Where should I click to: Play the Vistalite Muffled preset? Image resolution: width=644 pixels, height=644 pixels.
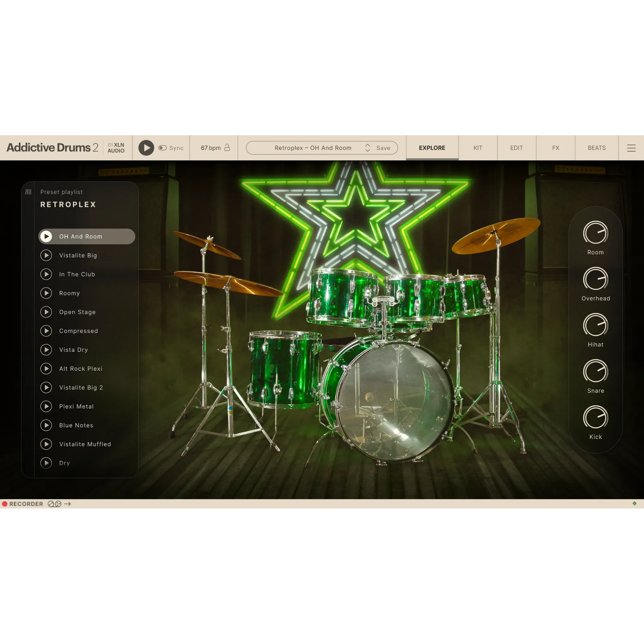[x=46, y=444]
